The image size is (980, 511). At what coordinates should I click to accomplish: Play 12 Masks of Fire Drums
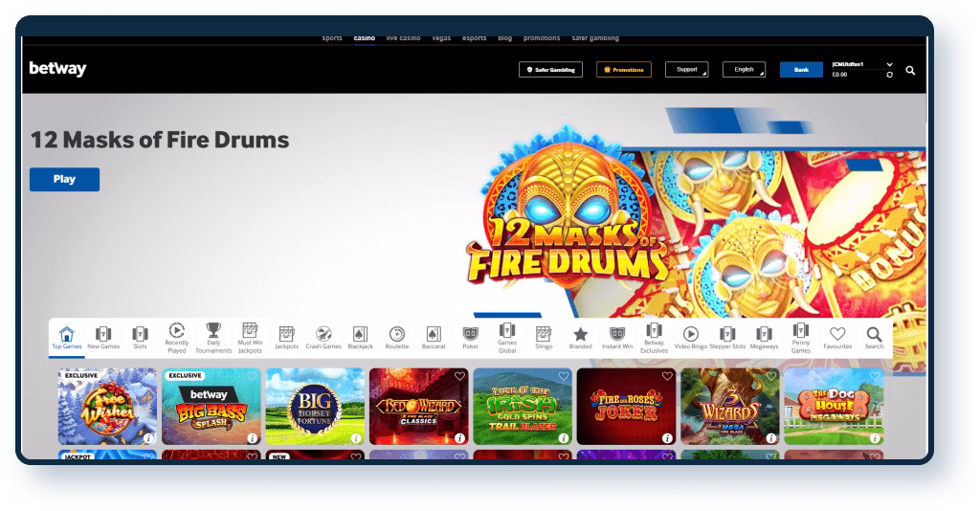(64, 179)
